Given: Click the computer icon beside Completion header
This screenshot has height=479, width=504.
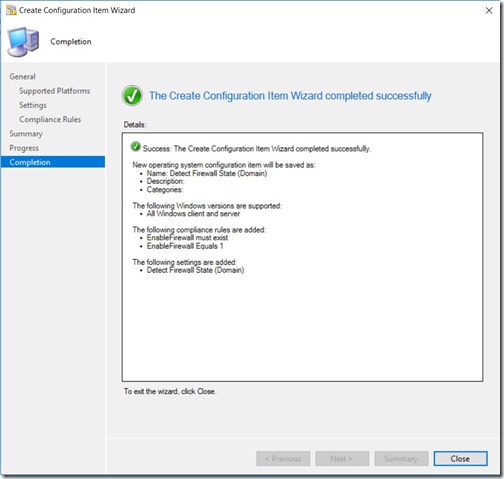Looking at the screenshot, I should (23, 42).
